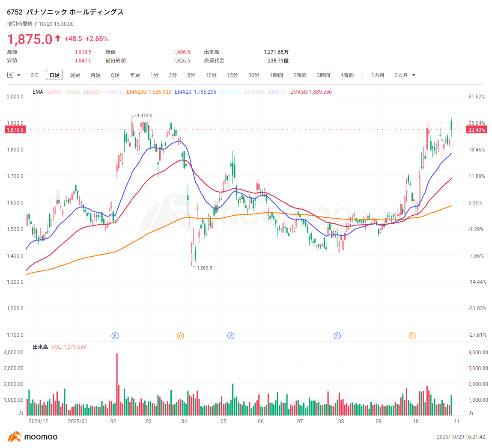Click the earnings E marker in May
Screen dimensions: 492x448
tap(231, 336)
